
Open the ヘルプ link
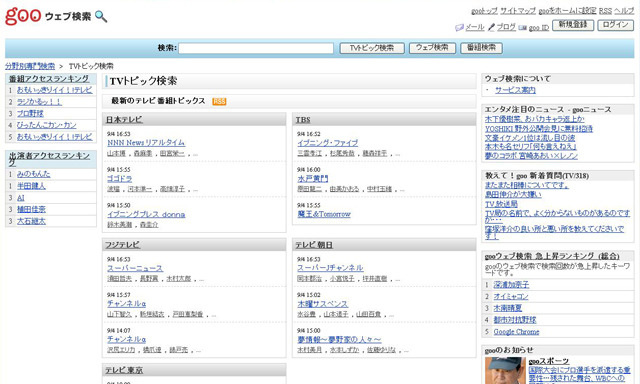pyautogui.click(x=624, y=11)
